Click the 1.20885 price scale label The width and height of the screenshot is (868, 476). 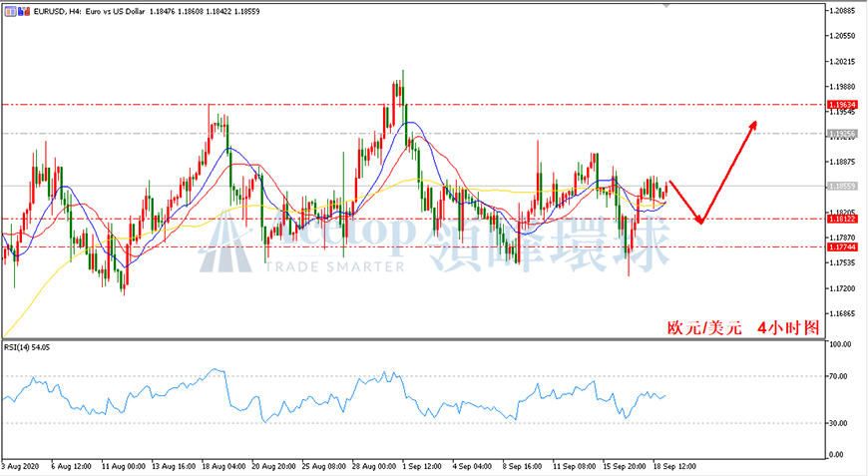tap(842, 11)
